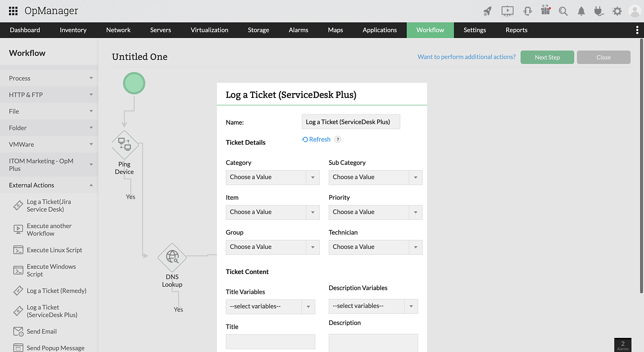Click the rocket icon in the header
Screen dimensions: 644x352
click(x=488, y=11)
